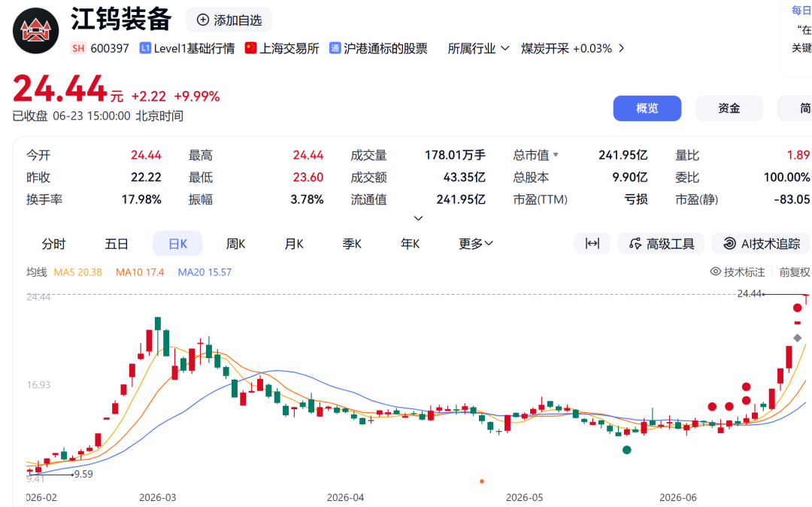The width and height of the screenshot is (812, 507).
Task: Open the 总市值 dropdown triangle
Action: 556,154
